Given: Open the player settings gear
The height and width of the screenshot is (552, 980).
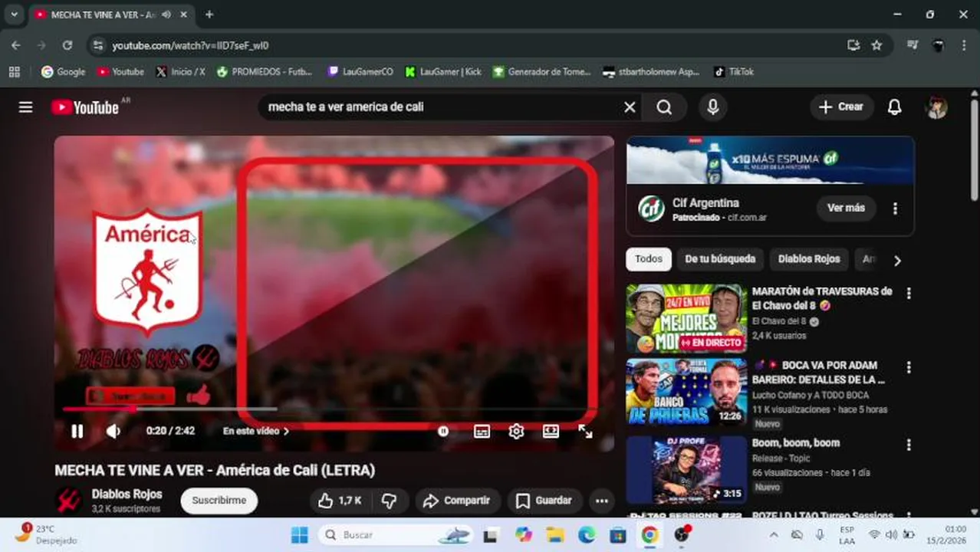Looking at the screenshot, I should click(516, 432).
